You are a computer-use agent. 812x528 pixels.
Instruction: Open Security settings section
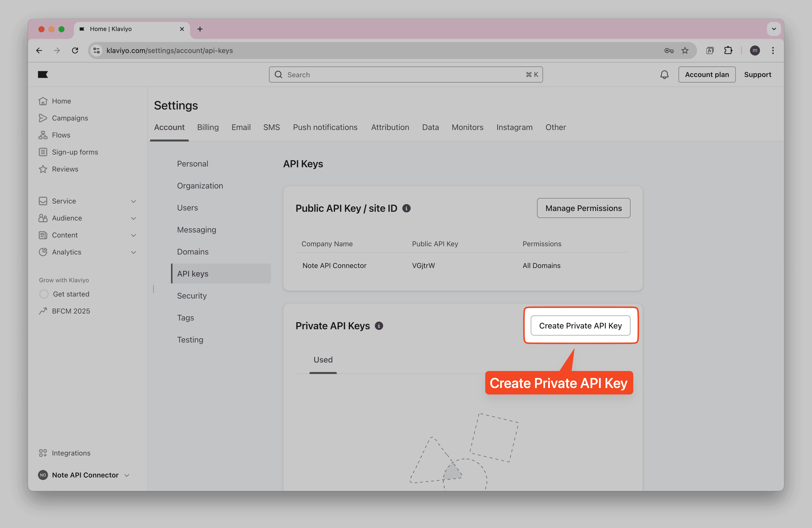192,296
